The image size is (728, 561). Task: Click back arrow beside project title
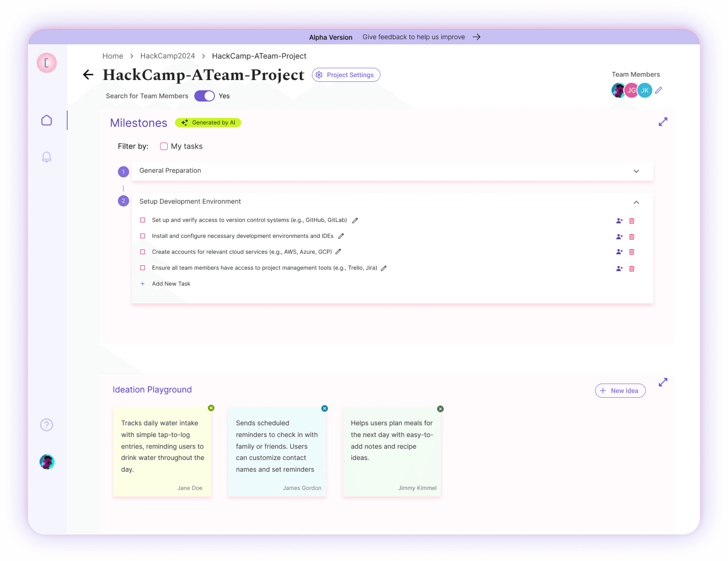click(x=88, y=75)
